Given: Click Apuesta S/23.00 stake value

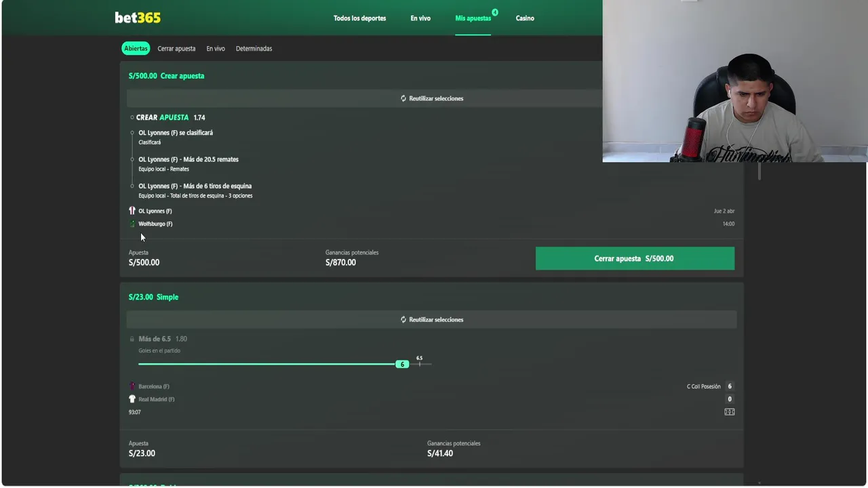Looking at the screenshot, I should [x=142, y=453].
